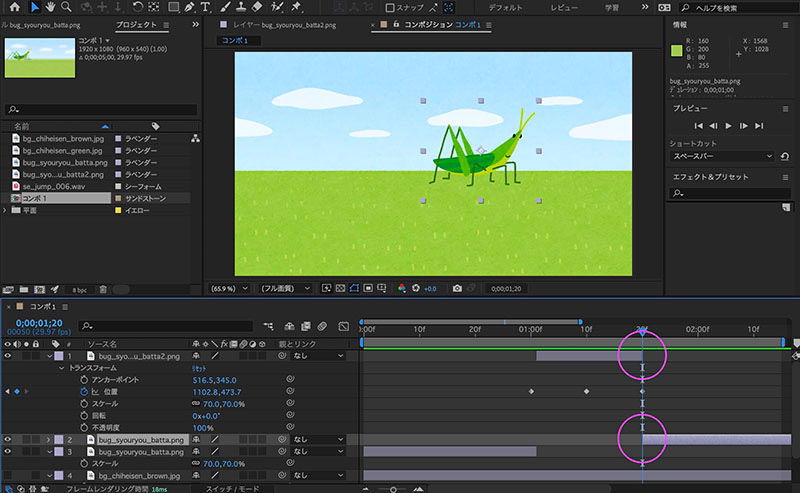Select the Pen tool in the toolbar
The height and width of the screenshot is (493, 800).
[x=187, y=7]
